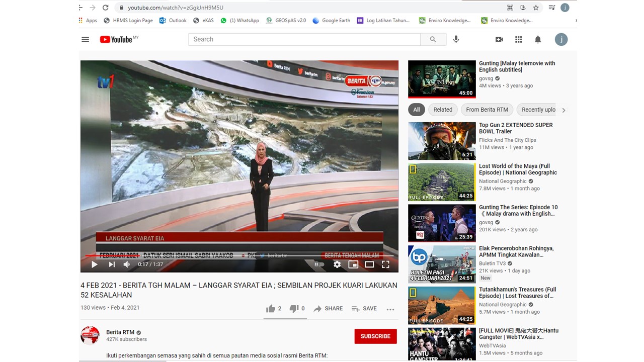Enable theater mode
This screenshot has height=362, width=644.
(x=369, y=264)
